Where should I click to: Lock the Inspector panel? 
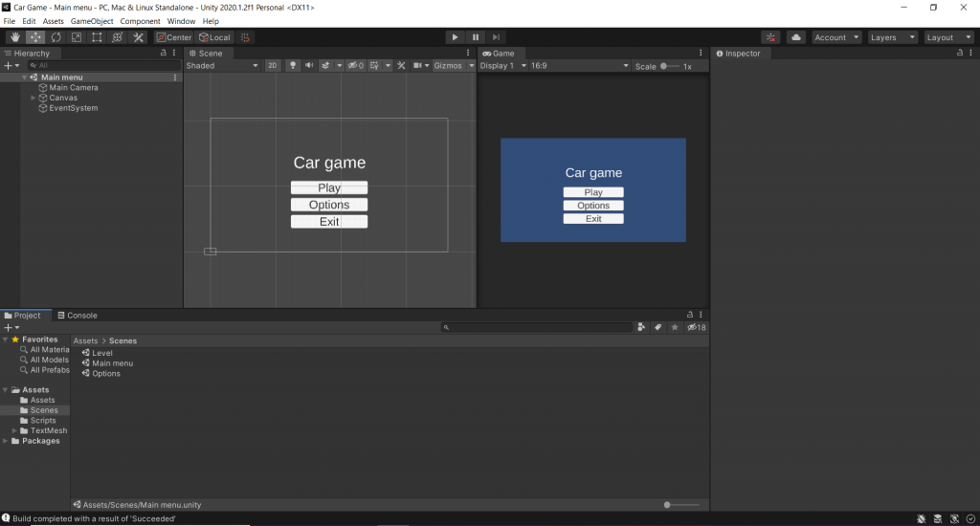[x=959, y=54]
